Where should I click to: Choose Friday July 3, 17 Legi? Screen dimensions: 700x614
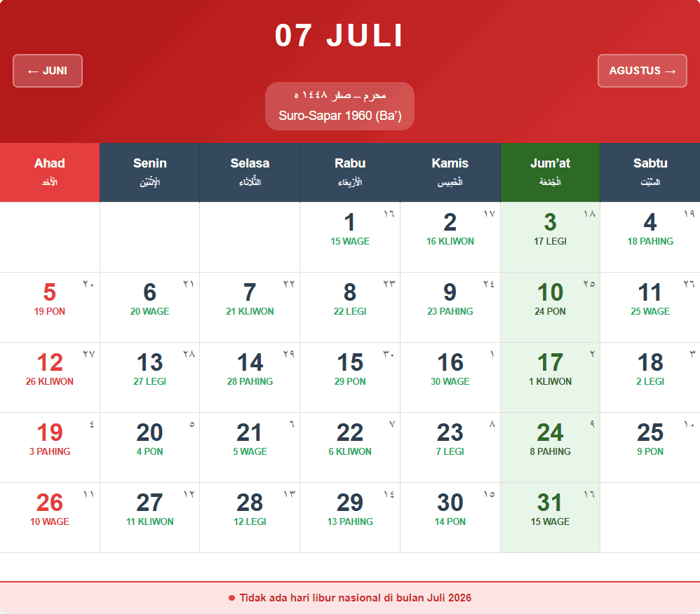pyautogui.click(x=550, y=238)
